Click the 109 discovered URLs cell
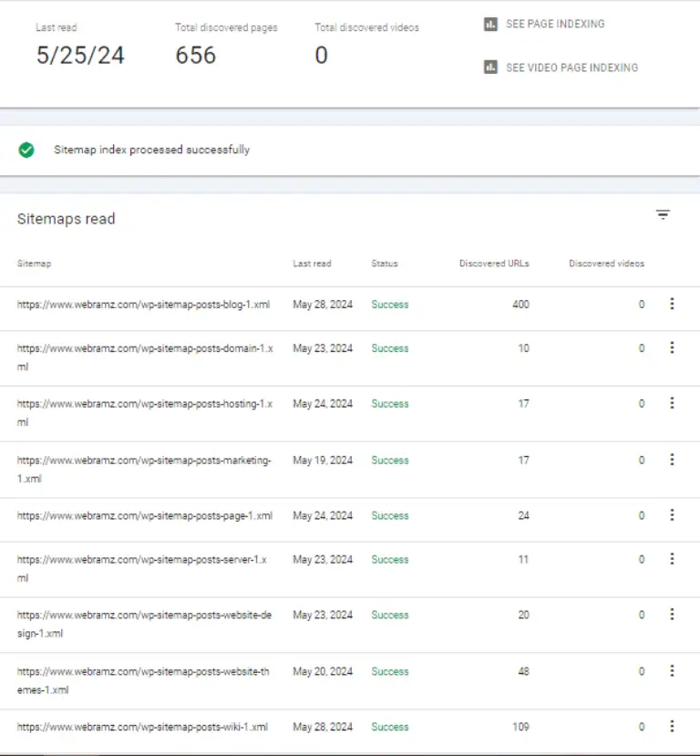The width and height of the screenshot is (700, 756). coord(520,727)
